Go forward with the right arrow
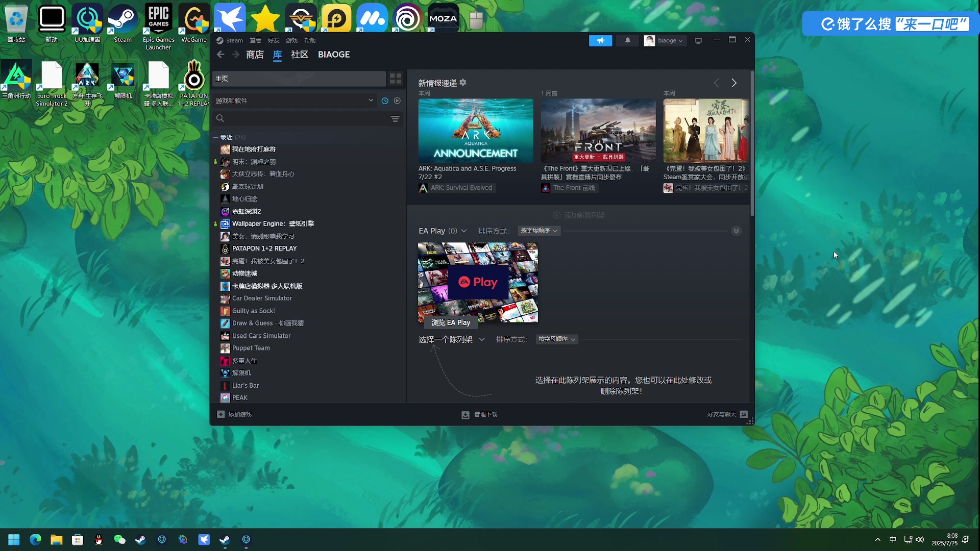980x551 pixels. pos(235,55)
